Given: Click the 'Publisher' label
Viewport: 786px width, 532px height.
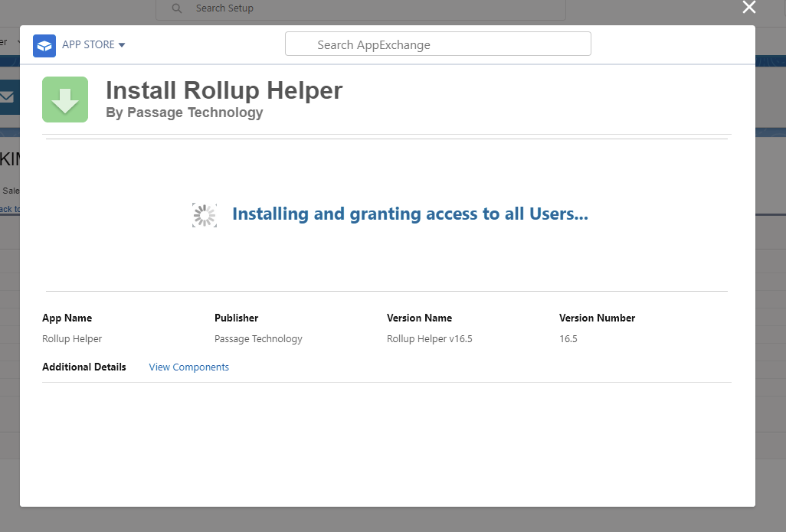Looking at the screenshot, I should pos(236,318).
